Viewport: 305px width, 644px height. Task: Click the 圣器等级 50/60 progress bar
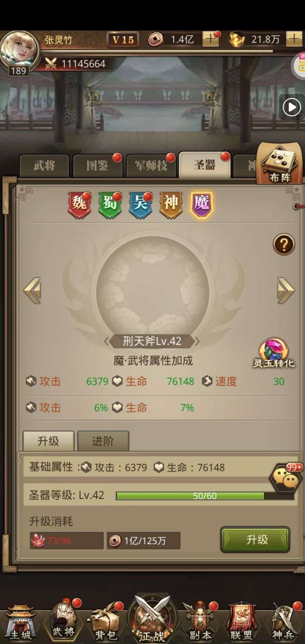(x=205, y=496)
